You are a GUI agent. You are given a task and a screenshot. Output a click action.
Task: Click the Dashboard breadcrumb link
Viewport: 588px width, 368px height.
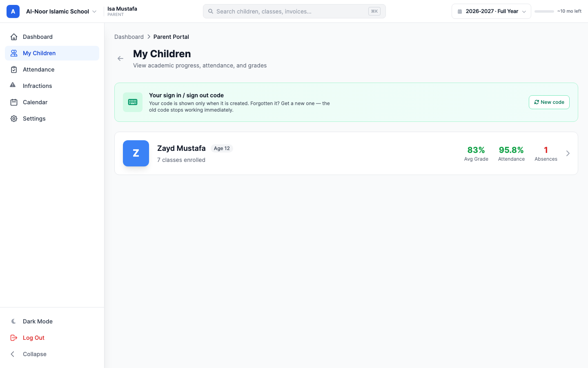(129, 37)
